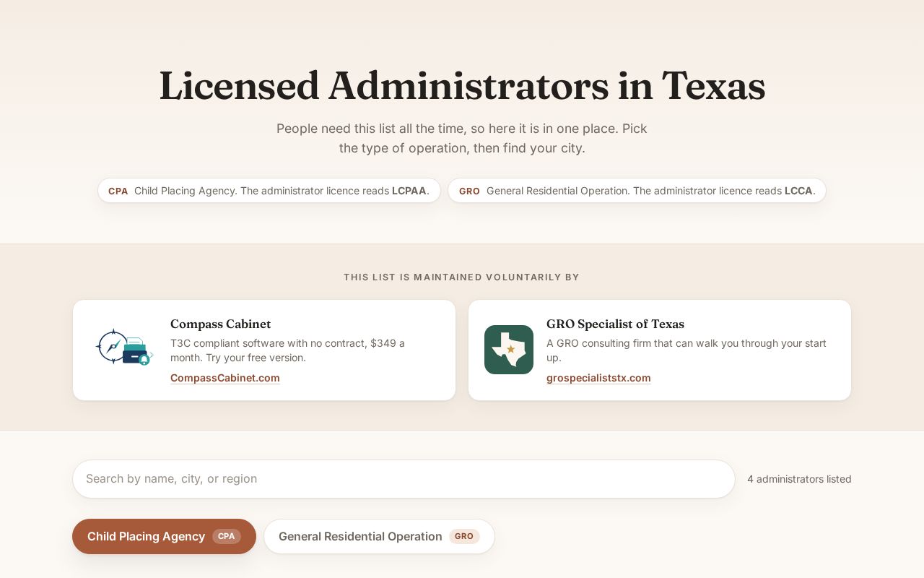Click the Licensed Administrators in Texas heading

coord(462,85)
